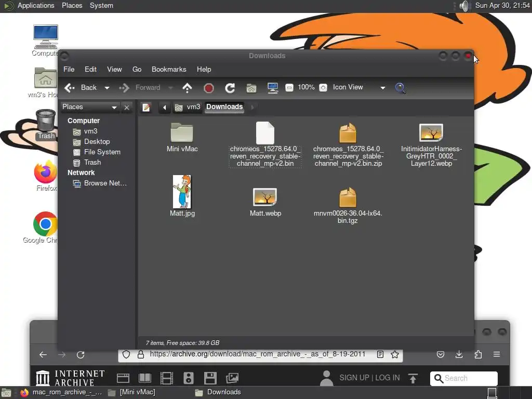Open the Bookmarks menu

pyautogui.click(x=169, y=69)
